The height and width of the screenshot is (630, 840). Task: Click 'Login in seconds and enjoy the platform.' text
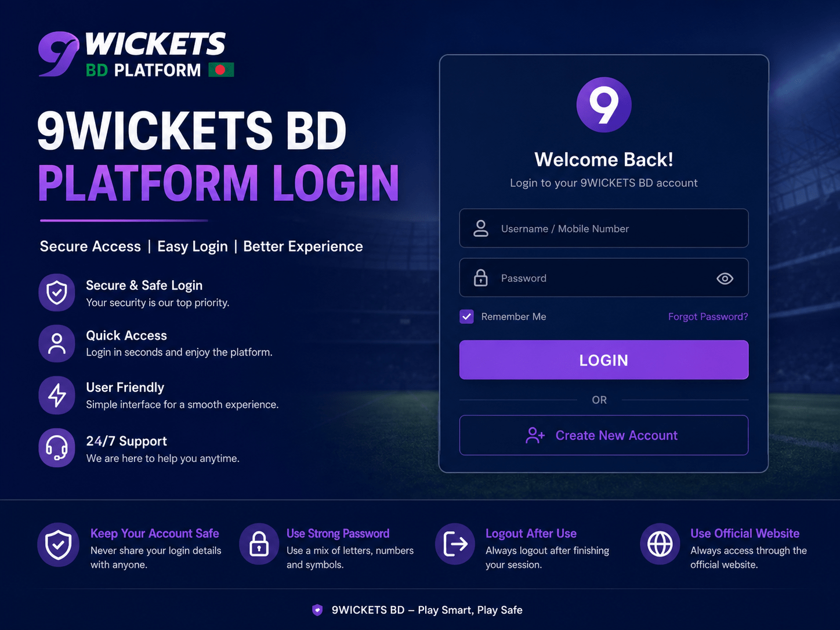(179, 352)
